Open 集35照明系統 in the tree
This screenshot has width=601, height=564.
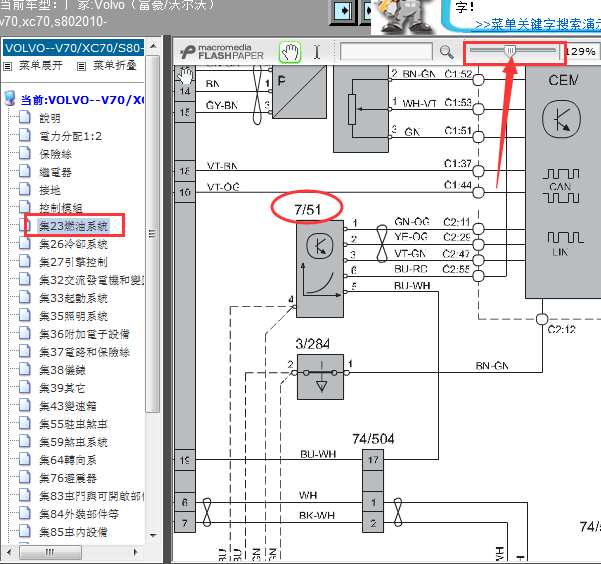click(x=74, y=316)
